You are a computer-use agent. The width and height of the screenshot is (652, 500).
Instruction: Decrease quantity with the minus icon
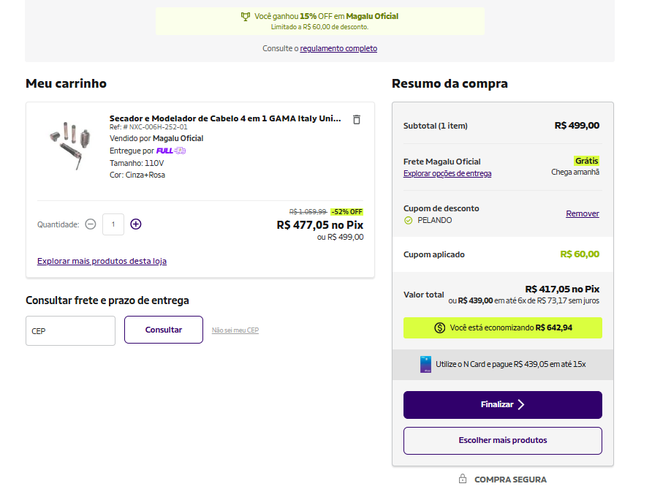(90, 224)
